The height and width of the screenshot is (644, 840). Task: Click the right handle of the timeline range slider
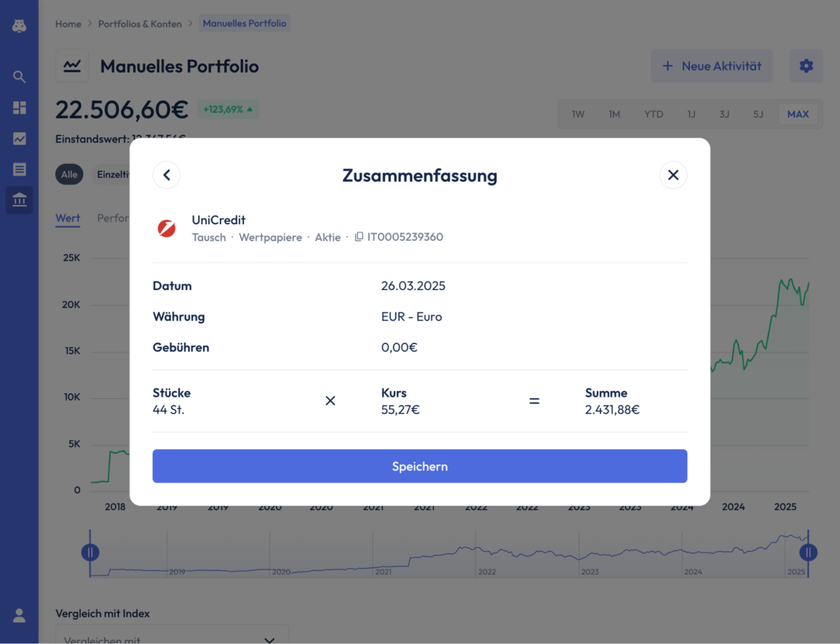[808, 553]
